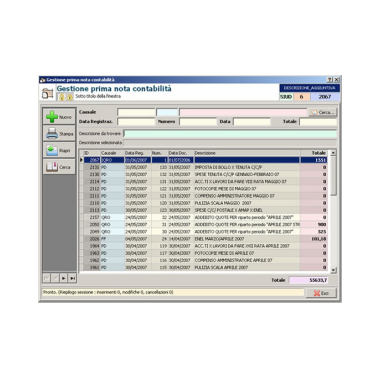Click ID cell 2114

click(x=92, y=182)
